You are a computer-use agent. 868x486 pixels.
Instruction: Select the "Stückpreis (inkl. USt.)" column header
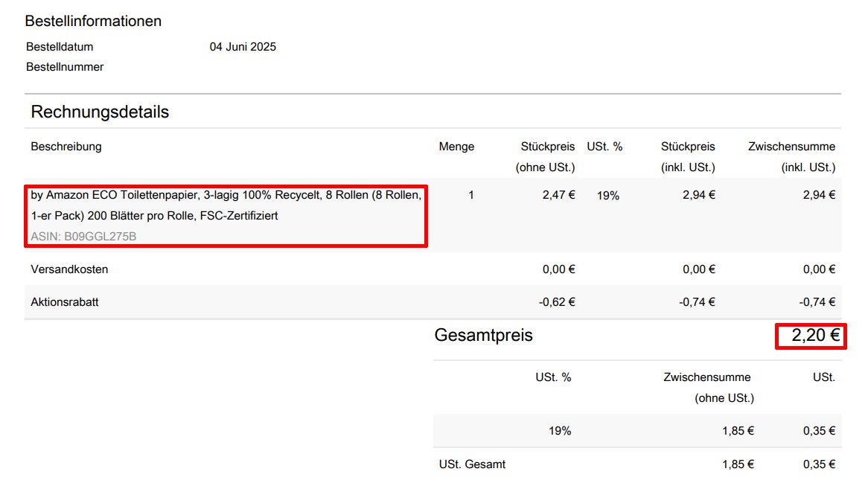[688, 156]
